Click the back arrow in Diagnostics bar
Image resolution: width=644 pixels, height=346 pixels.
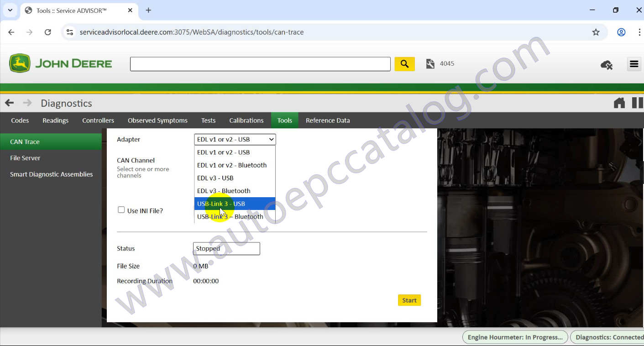click(x=9, y=103)
